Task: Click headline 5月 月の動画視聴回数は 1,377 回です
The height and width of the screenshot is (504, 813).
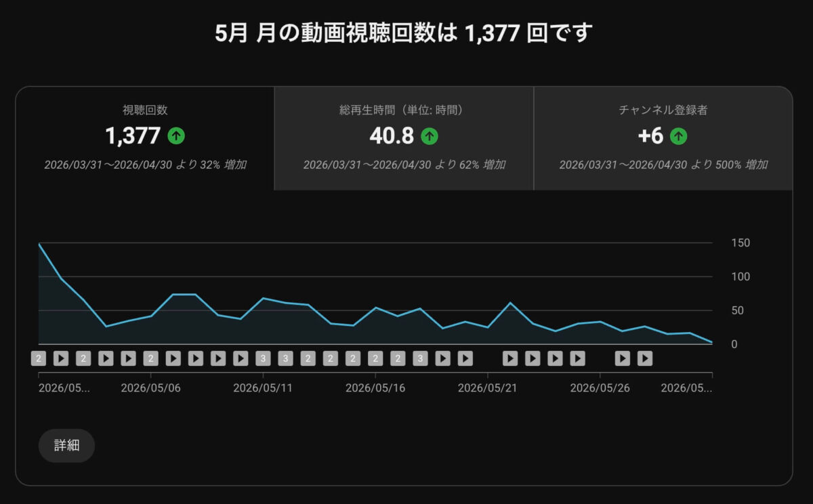Action: coord(404,33)
